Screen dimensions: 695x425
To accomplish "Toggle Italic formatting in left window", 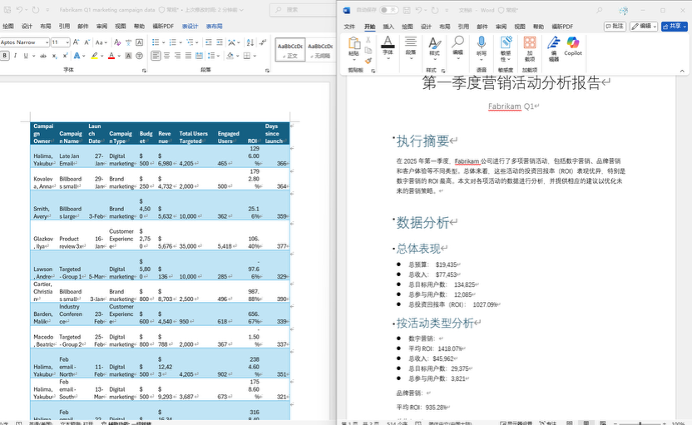I will (16, 56).
